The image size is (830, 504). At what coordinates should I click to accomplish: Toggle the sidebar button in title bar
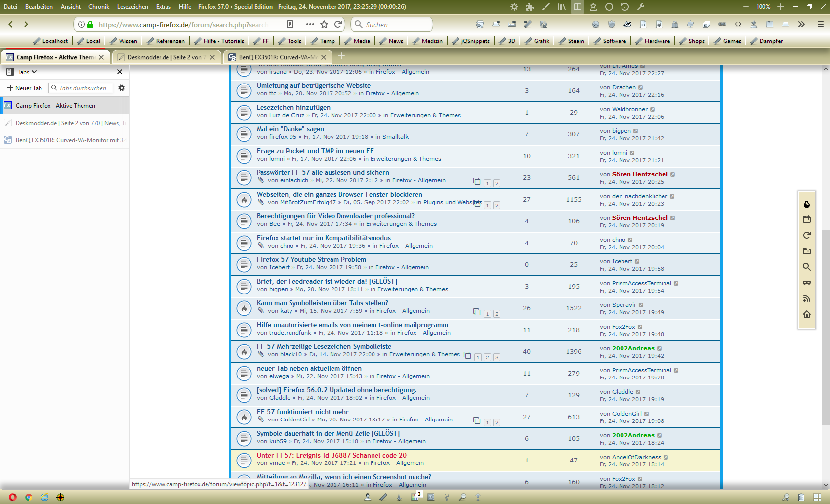577,7
